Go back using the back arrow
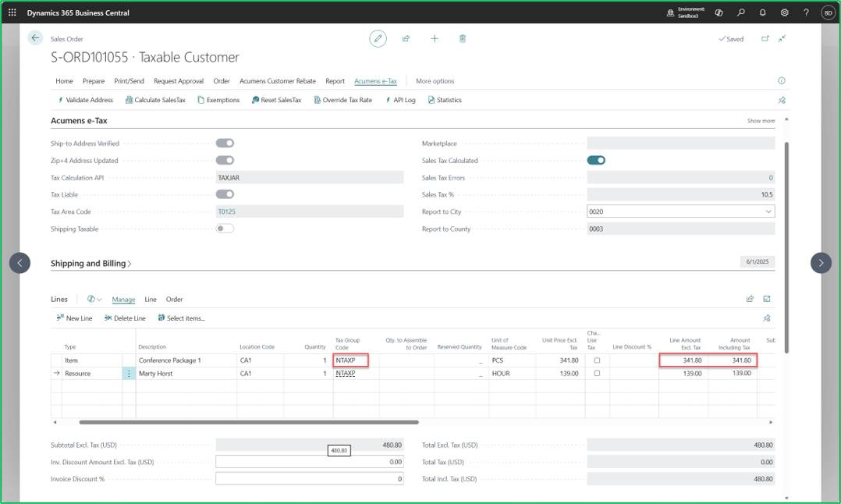 coord(35,38)
